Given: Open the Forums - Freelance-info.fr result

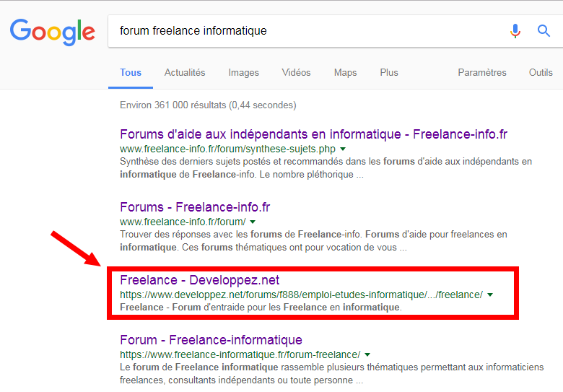Looking at the screenshot, I should (195, 207).
